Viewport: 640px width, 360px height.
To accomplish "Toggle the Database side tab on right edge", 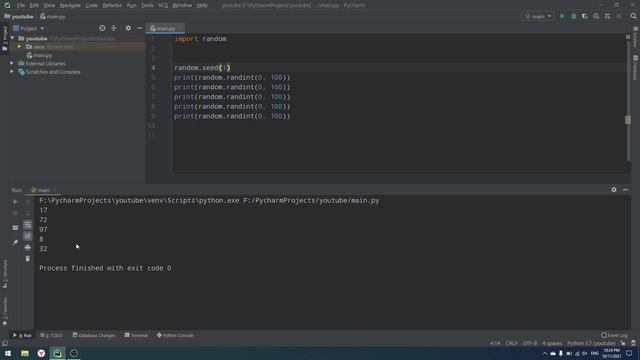I will (x=636, y=68).
